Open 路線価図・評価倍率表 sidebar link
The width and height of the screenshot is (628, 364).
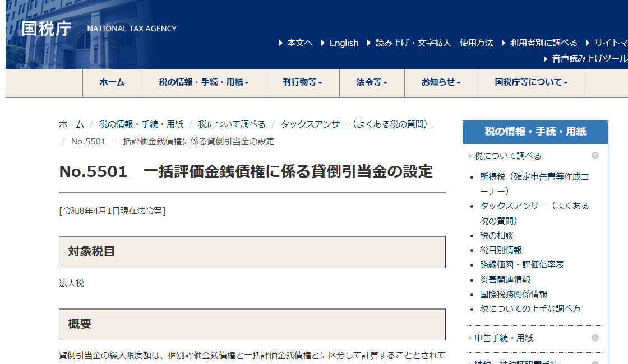[522, 265]
